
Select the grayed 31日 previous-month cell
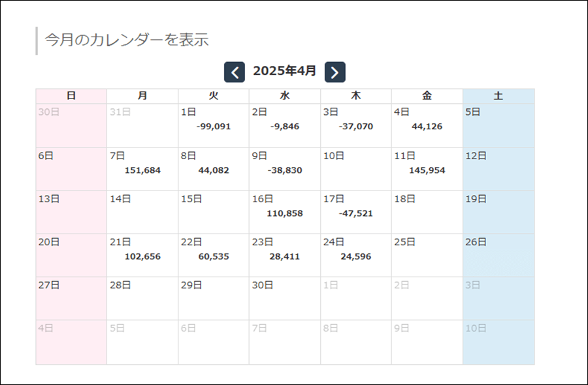click(x=142, y=125)
